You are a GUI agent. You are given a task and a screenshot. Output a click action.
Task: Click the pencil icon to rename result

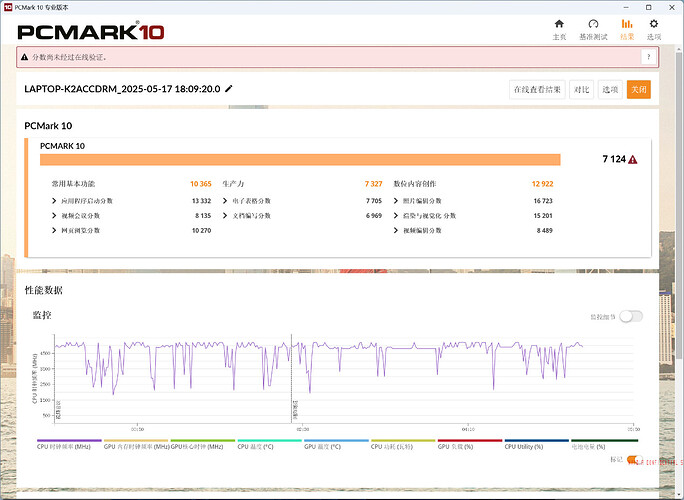click(229, 89)
